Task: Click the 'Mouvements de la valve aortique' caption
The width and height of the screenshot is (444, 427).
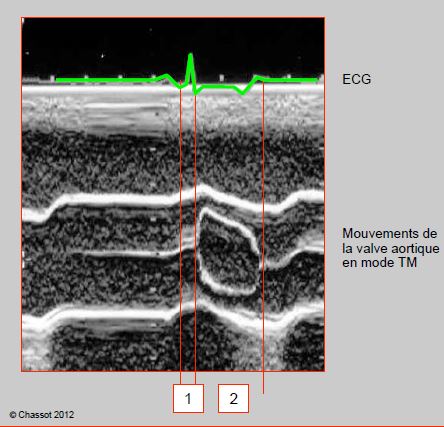Action: coord(391,248)
